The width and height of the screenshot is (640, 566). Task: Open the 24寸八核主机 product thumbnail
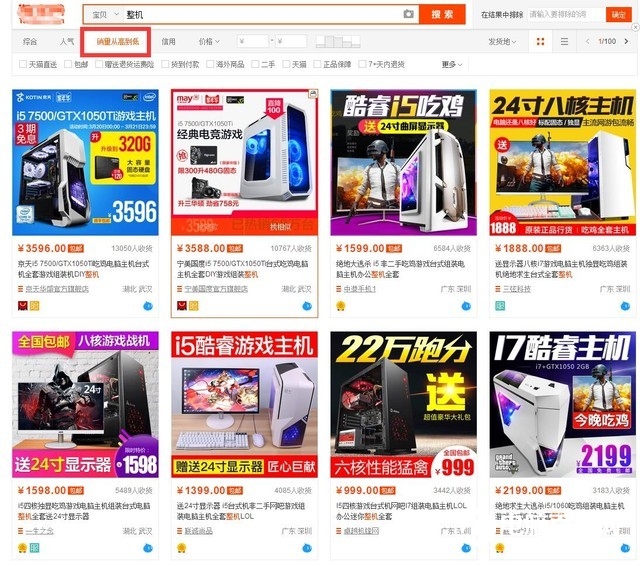(562, 162)
